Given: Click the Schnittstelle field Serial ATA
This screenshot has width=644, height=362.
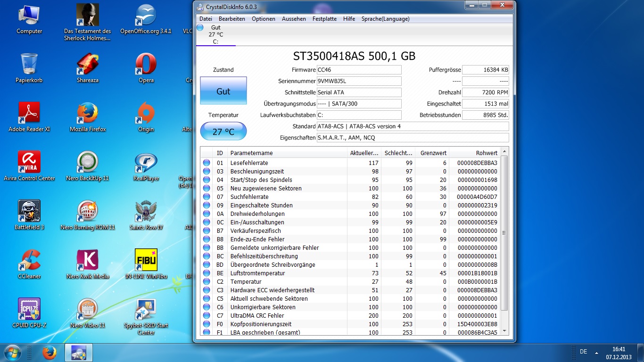Looking at the screenshot, I should coord(359,92).
